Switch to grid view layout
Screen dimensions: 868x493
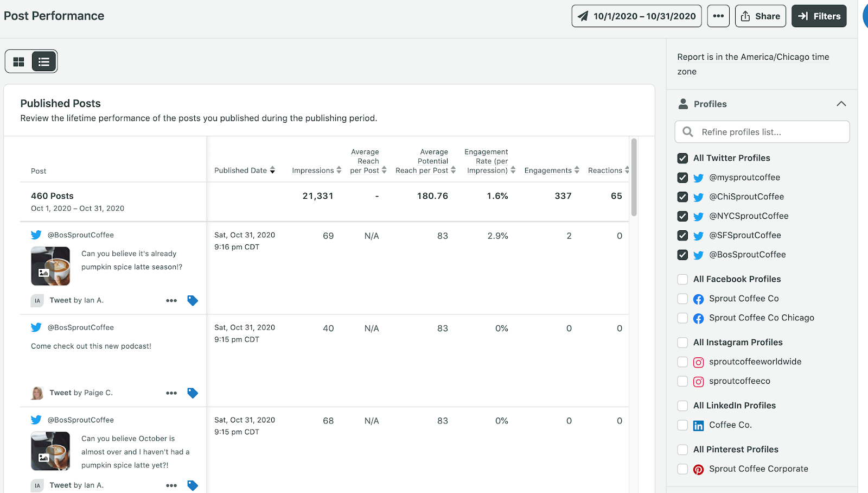[x=19, y=62]
